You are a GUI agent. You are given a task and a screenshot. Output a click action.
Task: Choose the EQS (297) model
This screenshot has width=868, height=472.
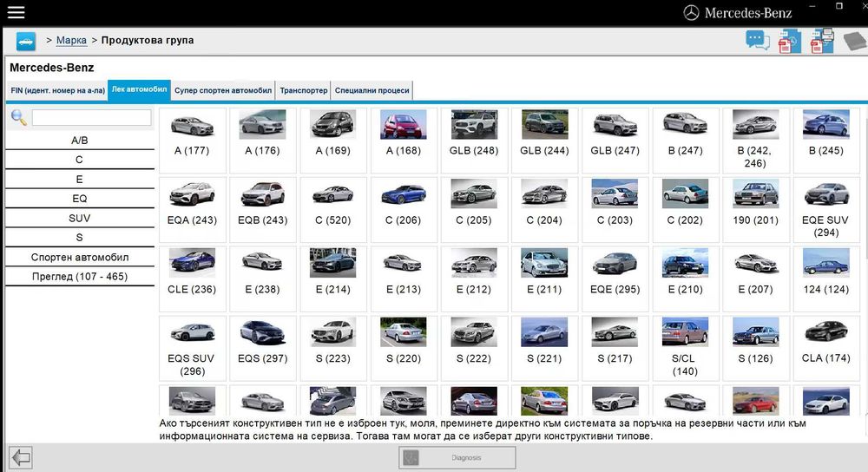pyautogui.click(x=262, y=348)
